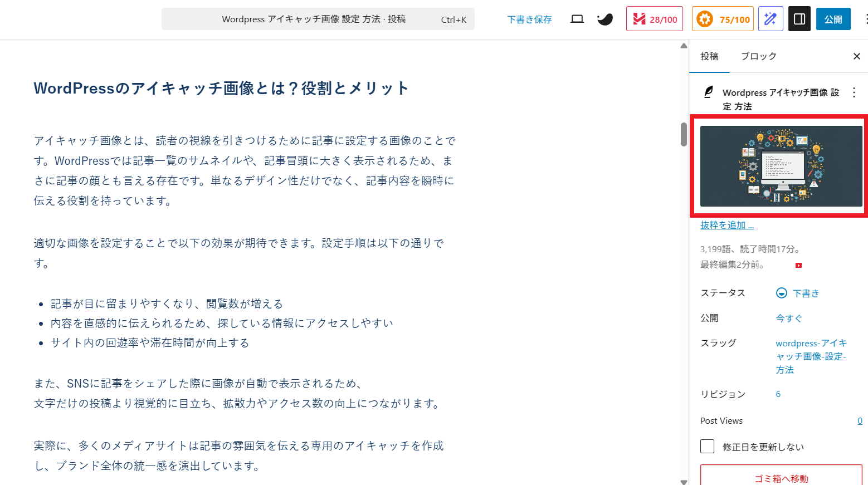Close the settings sidebar with X
Viewport: 868px width, 485px height.
pyautogui.click(x=857, y=56)
